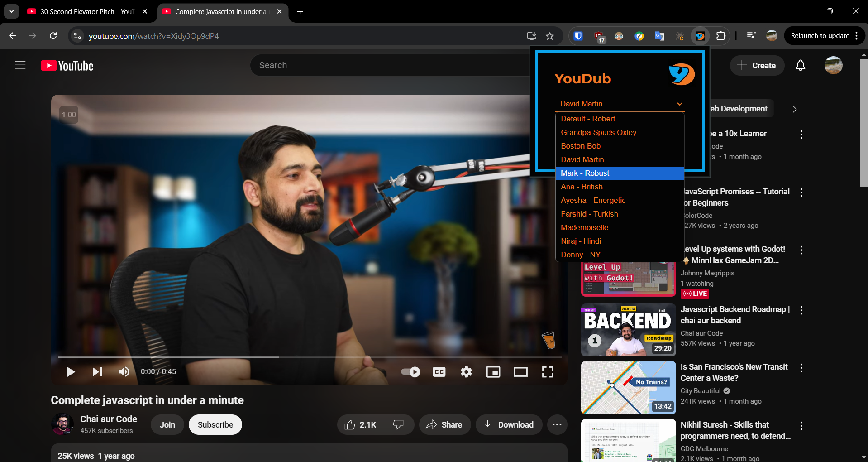Open more actions menu below video
Screen dimensions: 868x462
557,424
